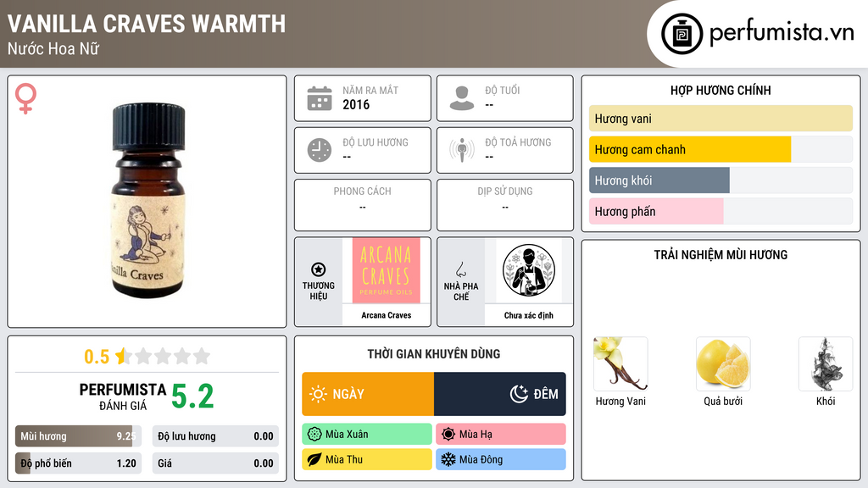Click the clock icon beside Độ lưu hương

[x=320, y=150]
